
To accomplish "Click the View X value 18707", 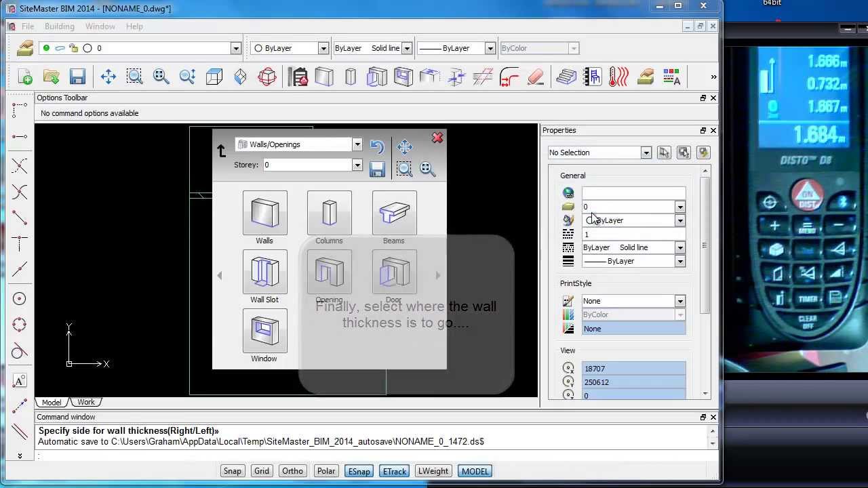I will point(633,369).
